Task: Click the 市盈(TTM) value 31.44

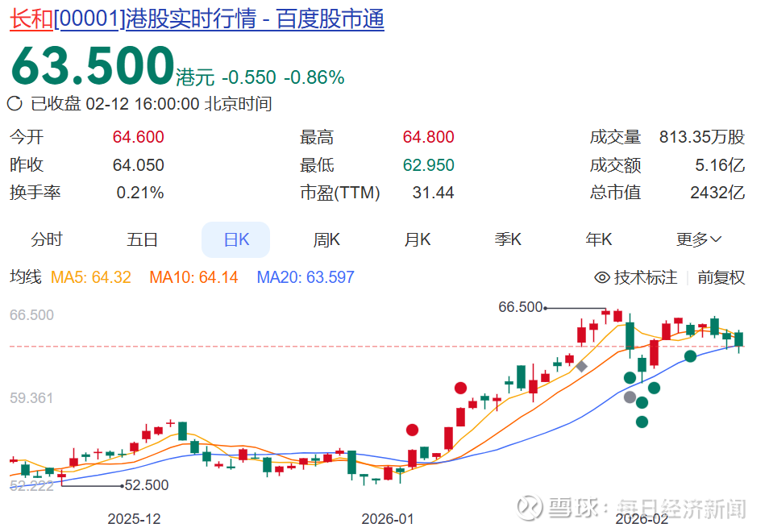Action: tap(434, 192)
